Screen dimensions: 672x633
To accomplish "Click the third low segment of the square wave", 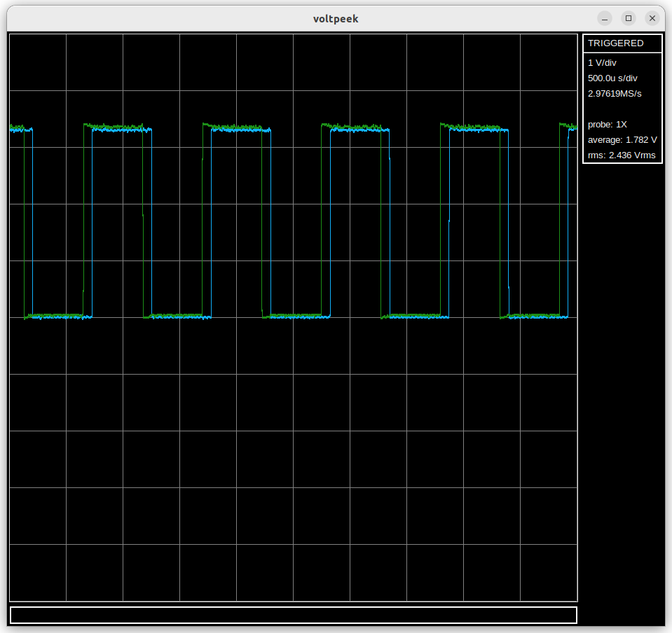I will (x=296, y=316).
